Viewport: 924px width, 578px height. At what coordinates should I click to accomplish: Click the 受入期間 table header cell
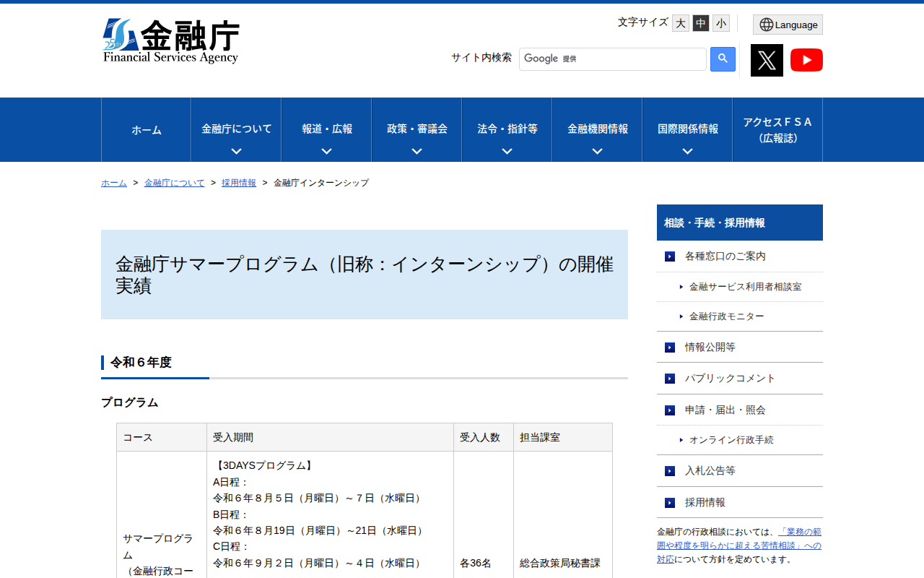tap(330, 437)
